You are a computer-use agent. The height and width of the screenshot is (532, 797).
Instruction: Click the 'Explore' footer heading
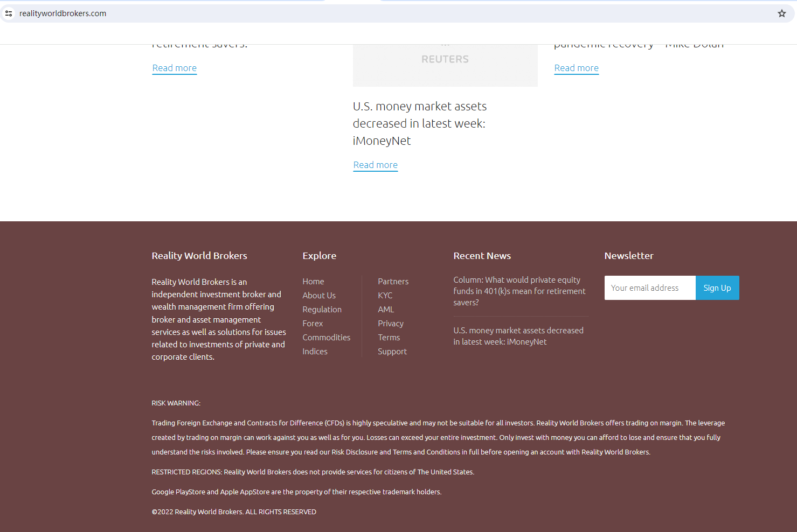pos(320,256)
